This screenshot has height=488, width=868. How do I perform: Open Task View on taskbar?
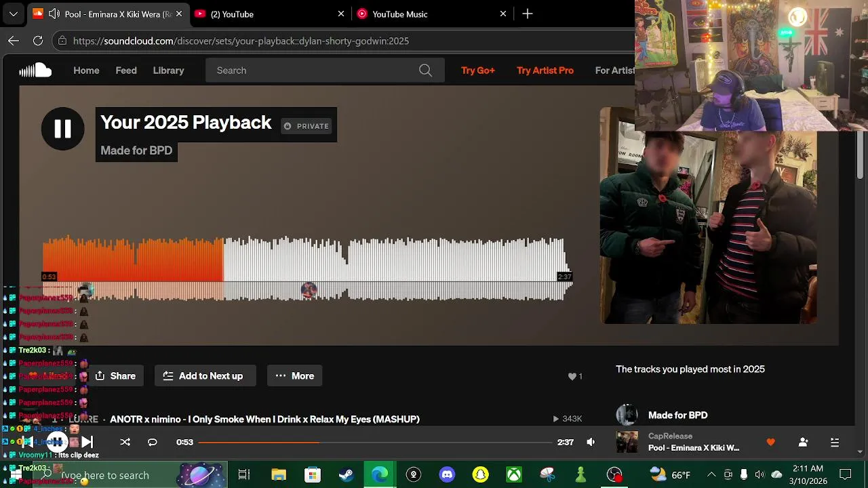[x=244, y=475]
